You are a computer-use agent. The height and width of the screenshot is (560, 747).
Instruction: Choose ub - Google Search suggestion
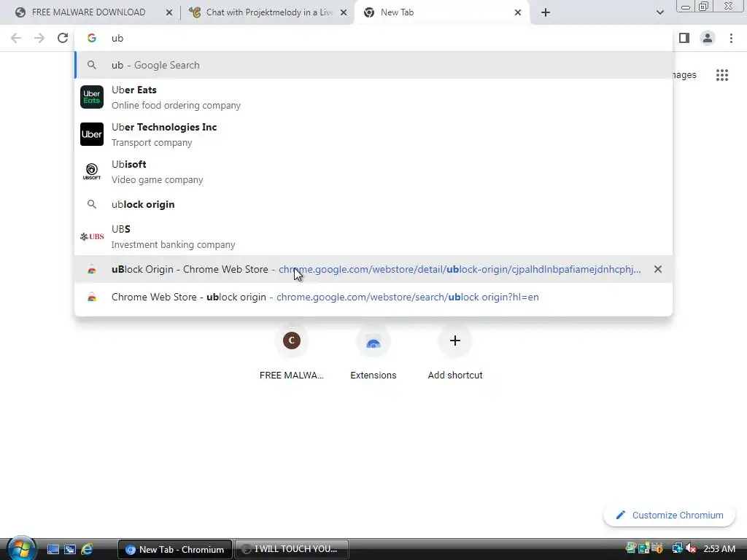point(374,65)
